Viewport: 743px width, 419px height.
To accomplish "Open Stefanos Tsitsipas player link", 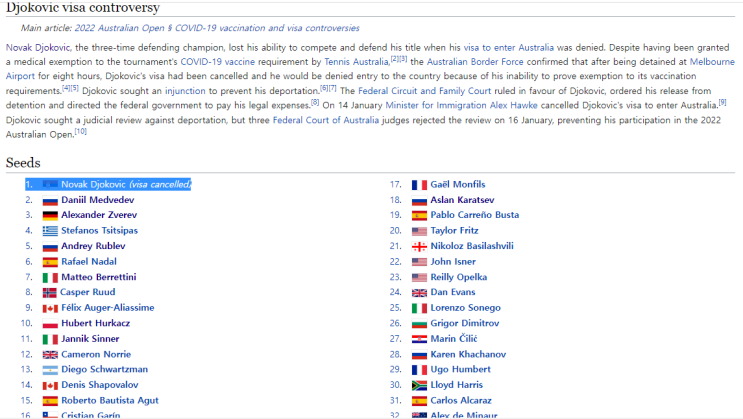I will 100,231.
